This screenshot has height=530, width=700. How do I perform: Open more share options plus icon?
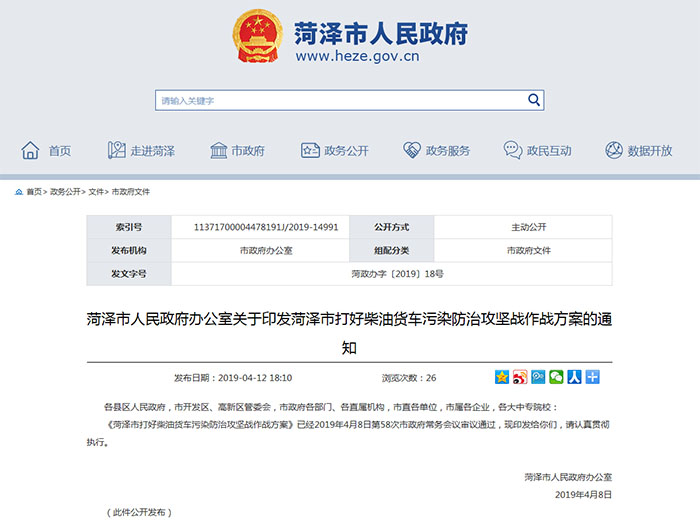tap(592, 378)
